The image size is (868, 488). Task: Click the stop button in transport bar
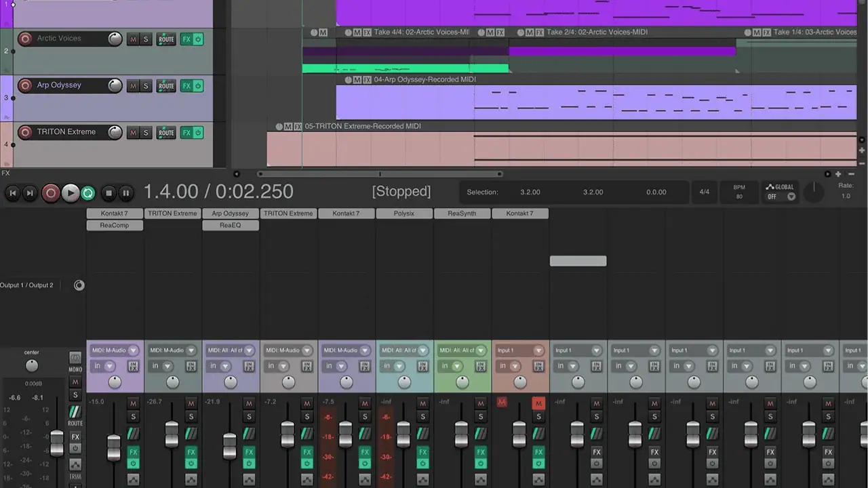tap(108, 193)
